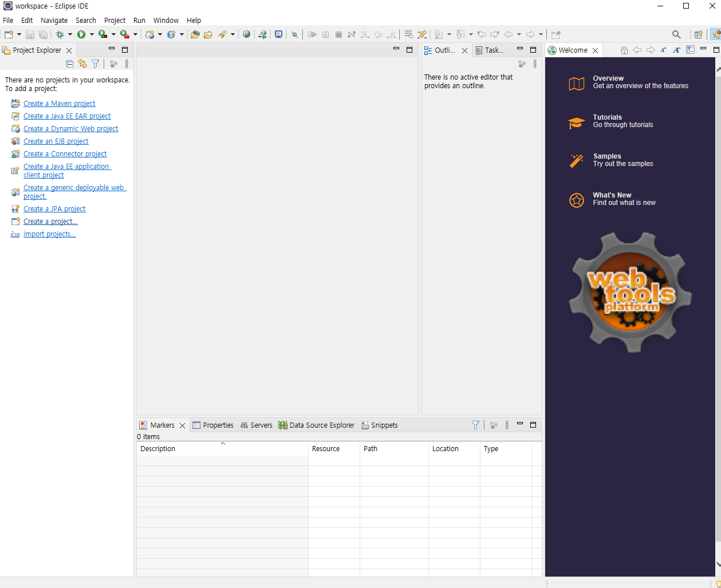Launch Debug from the toolbar bug icon
This screenshot has height=588, width=721.
[x=60, y=34]
